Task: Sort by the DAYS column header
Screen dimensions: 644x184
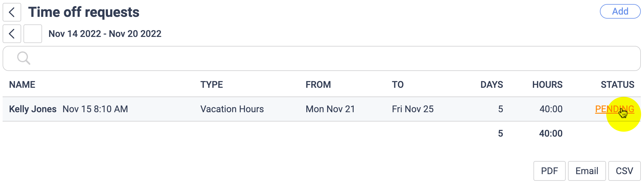Action: 491,85
